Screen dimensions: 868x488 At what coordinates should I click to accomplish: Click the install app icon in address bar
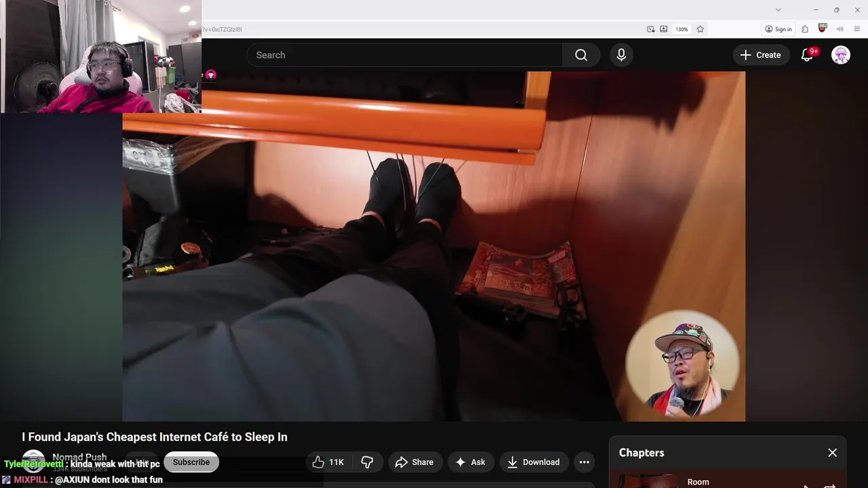coord(664,29)
